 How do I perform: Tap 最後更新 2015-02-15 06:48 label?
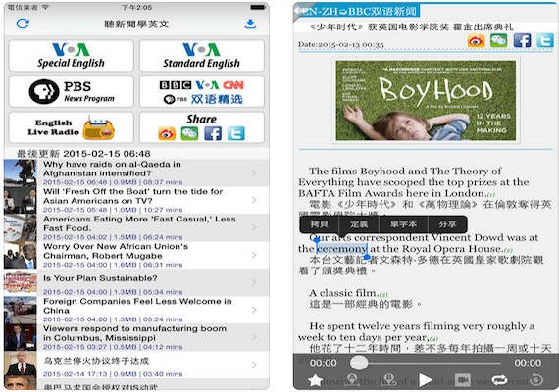pos(83,154)
